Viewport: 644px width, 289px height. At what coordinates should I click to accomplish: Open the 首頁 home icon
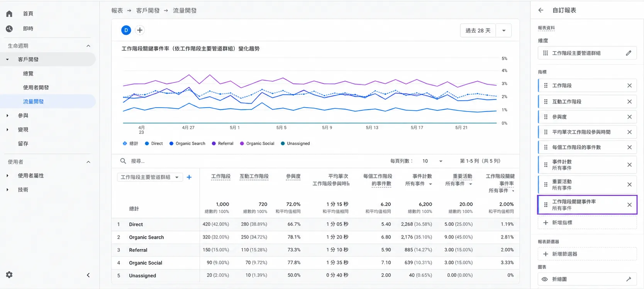(x=9, y=14)
